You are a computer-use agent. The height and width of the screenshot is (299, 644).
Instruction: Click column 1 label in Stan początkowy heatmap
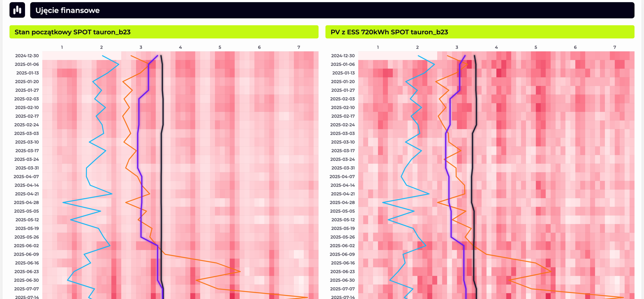click(62, 47)
